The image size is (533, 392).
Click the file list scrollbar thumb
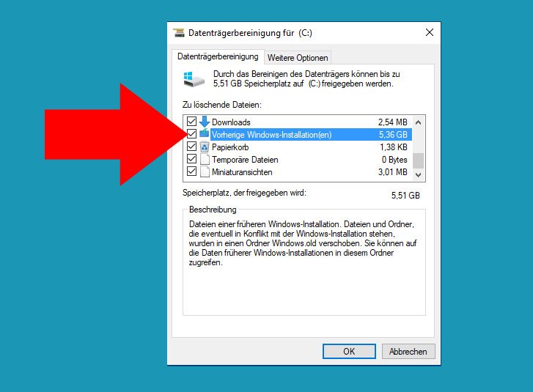[419, 160]
